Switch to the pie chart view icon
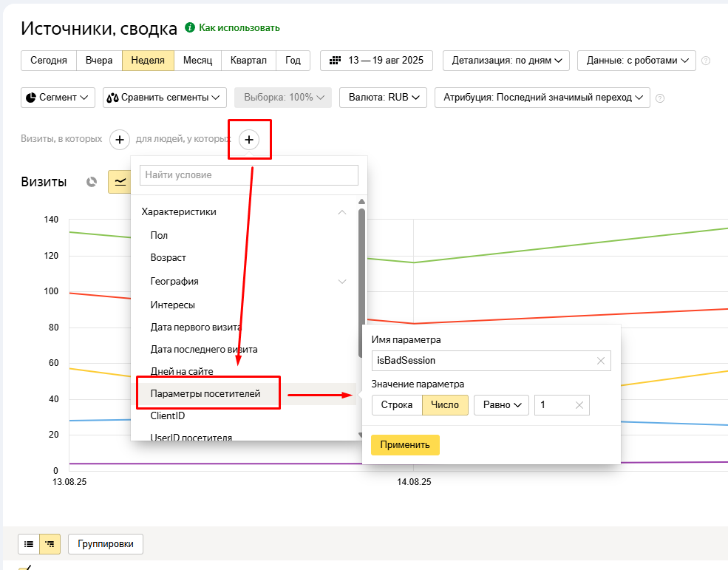The height and width of the screenshot is (570, 728). [92, 182]
